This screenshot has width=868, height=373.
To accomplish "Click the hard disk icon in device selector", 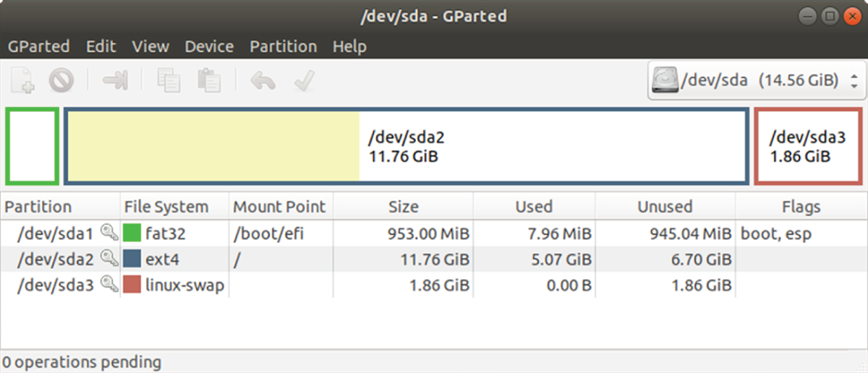I will pyautogui.click(x=666, y=80).
